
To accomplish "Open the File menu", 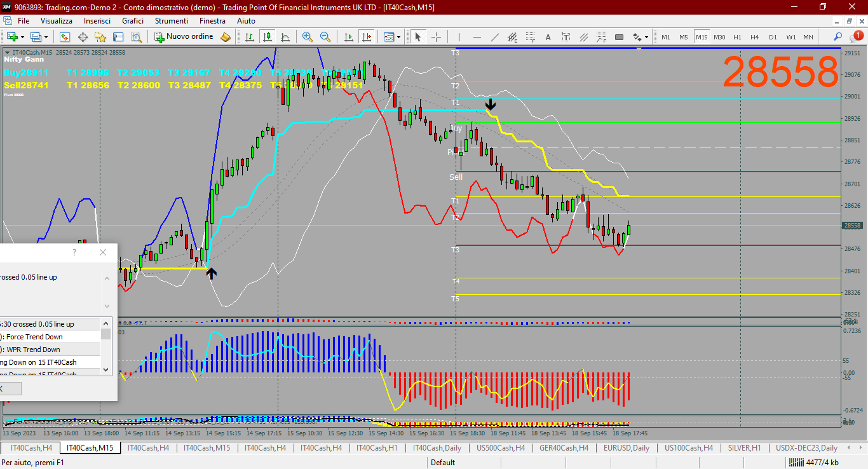I will click(x=24, y=21).
